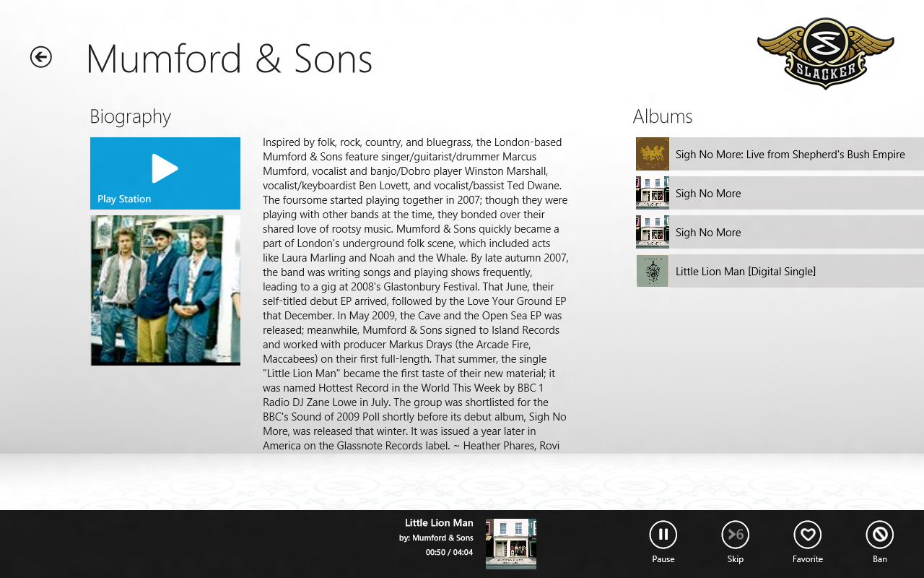Screen dimensions: 924x578
Task: Select the first Sigh No More album
Action: (x=780, y=193)
